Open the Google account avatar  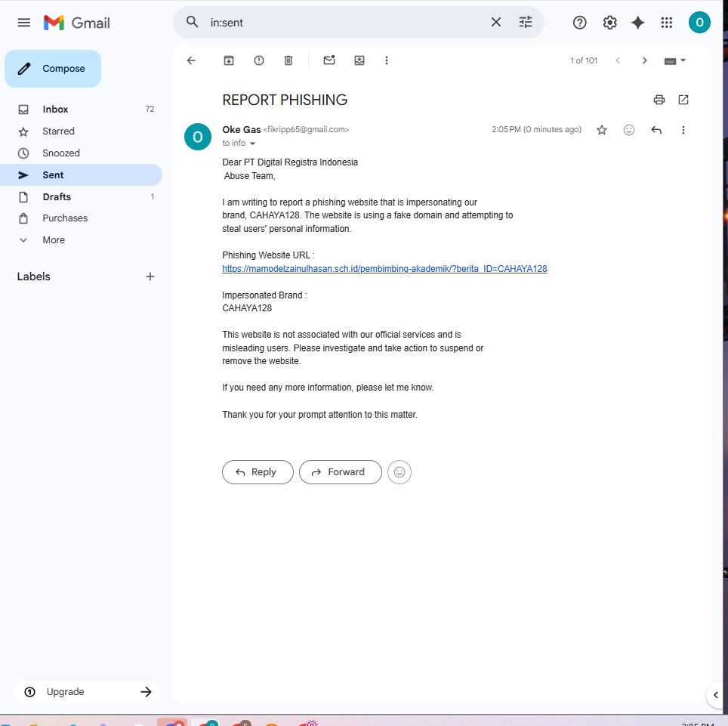click(699, 23)
